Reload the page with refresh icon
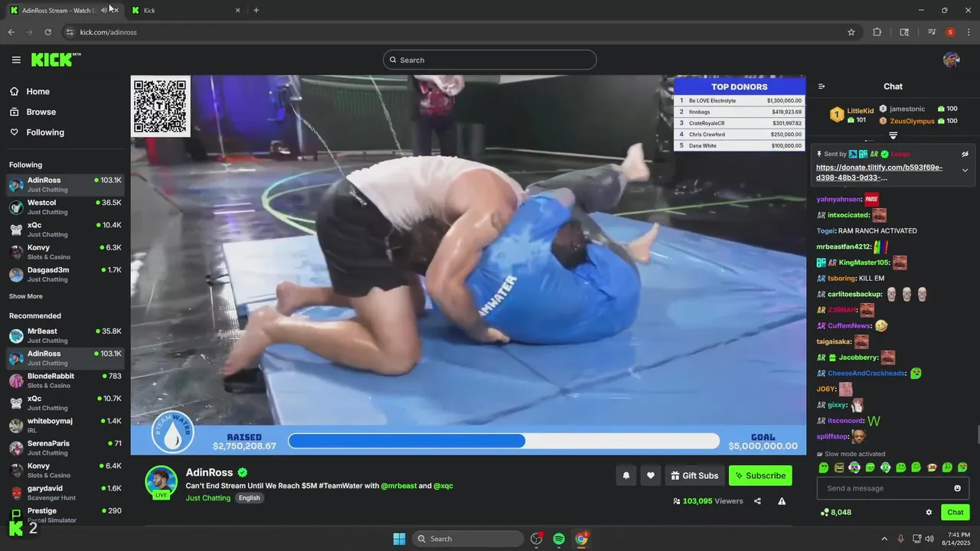 pos(47,32)
